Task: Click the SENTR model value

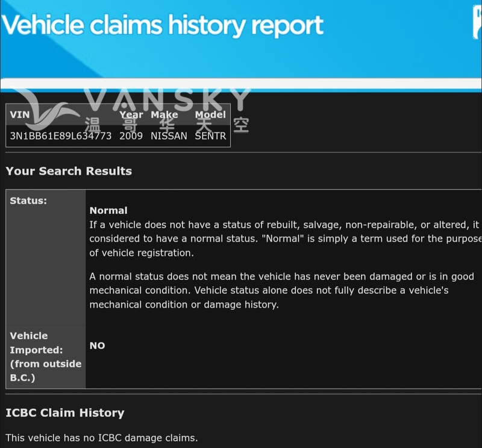Action: tap(210, 136)
